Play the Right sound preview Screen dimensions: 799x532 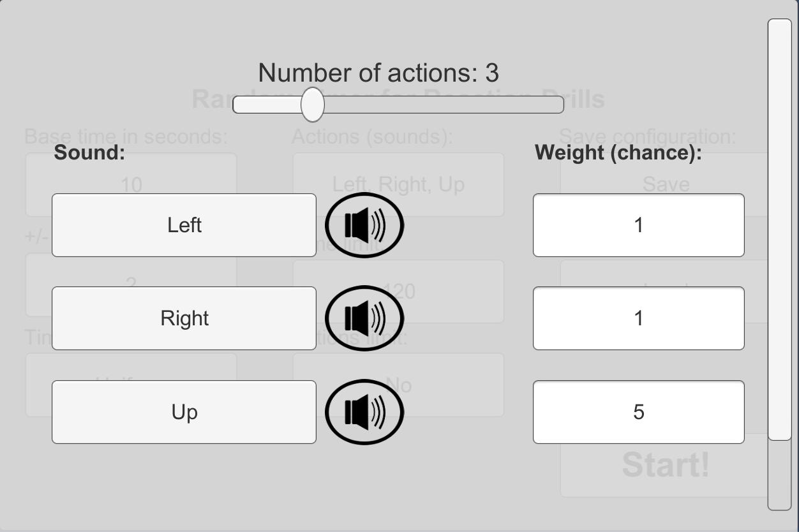pos(364,318)
